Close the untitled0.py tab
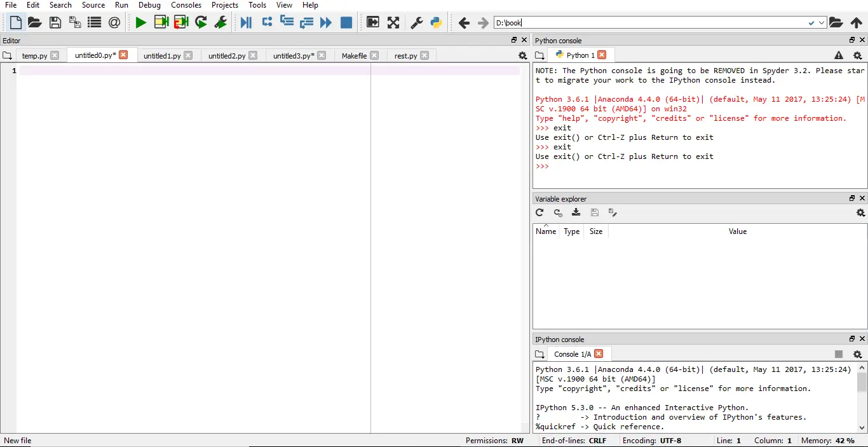Screen dimensions: 868x447 click(x=123, y=55)
